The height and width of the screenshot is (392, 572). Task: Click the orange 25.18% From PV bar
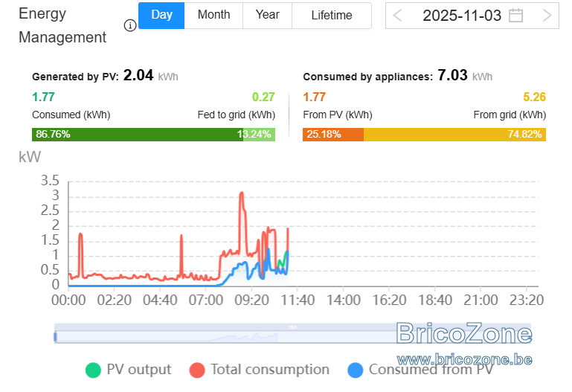coord(333,134)
